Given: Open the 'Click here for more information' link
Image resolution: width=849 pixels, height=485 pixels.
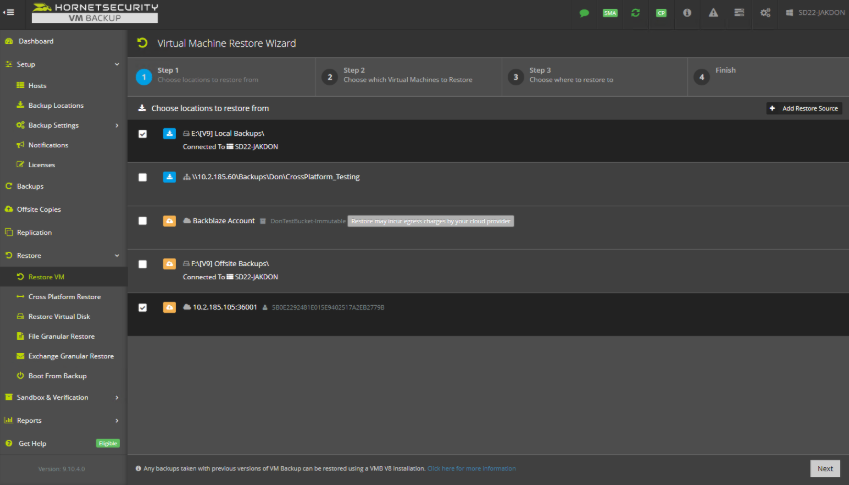Looking at the screenshot, I should (x=471, y=468).
